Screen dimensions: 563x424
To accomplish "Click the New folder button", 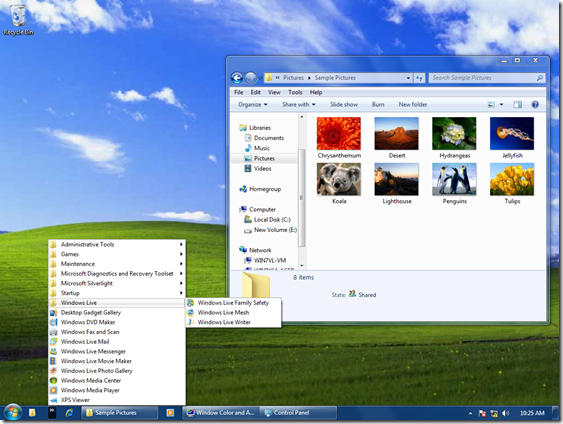I will pos(413,104).
